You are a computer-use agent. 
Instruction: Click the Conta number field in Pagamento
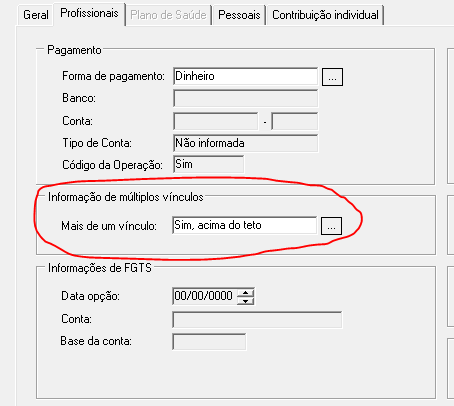coord(215,121)
